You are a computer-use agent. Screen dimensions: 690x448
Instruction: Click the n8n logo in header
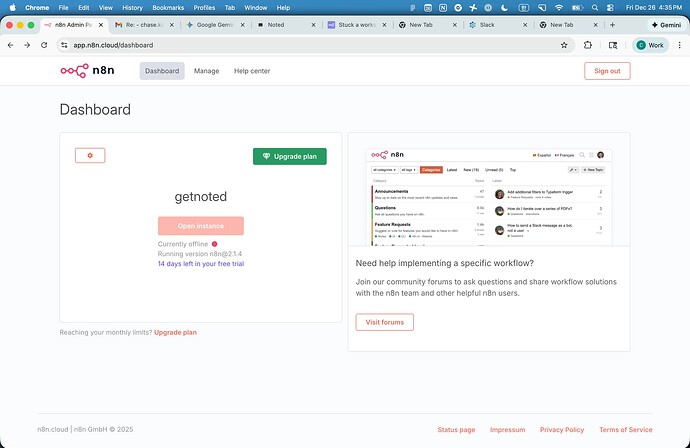(x=88, y=70)
